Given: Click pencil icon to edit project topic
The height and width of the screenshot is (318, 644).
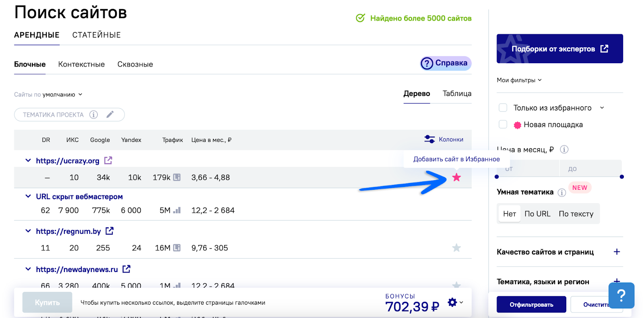Looking at the screenshot, I should [x=110, y=114].
